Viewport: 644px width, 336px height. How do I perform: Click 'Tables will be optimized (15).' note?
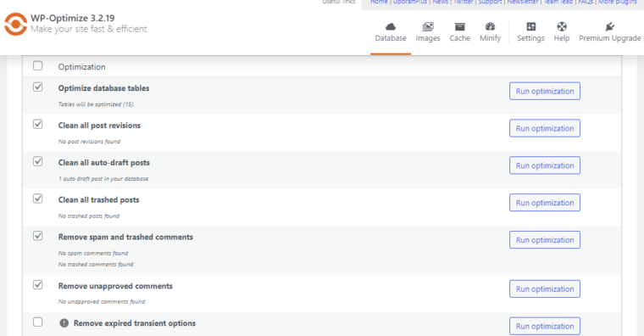[96, 104]
